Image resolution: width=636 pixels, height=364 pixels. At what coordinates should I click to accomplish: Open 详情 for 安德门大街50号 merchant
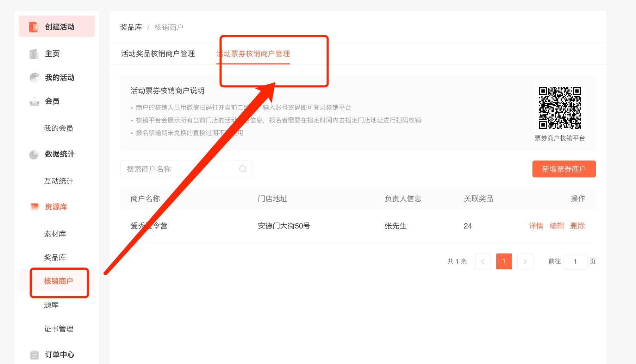click(536, 226)
